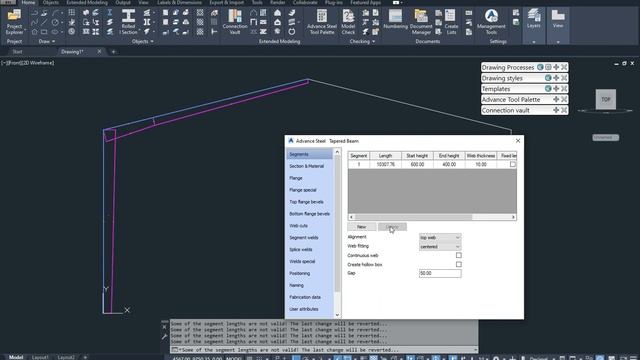This screenshot has width=640, height=360.
Task: Open the Export & Import ribbon tab
Action: click(x=227, y=2)
